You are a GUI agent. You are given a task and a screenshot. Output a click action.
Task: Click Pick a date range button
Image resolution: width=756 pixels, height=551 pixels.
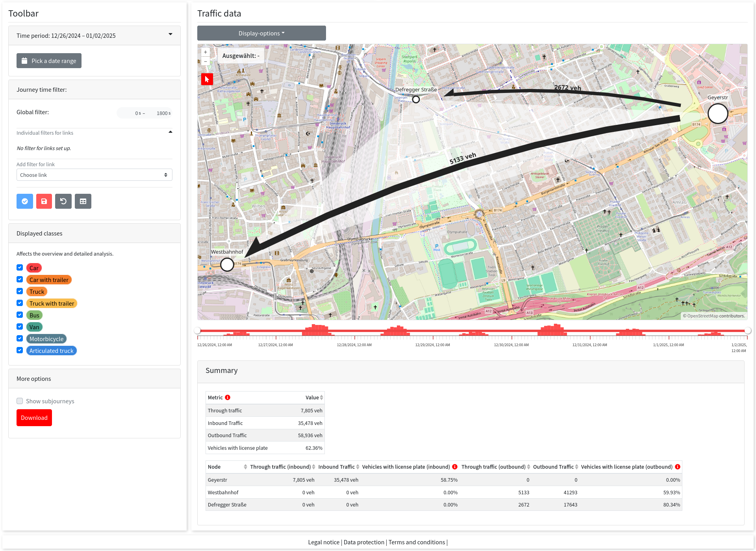click(49, 61)
